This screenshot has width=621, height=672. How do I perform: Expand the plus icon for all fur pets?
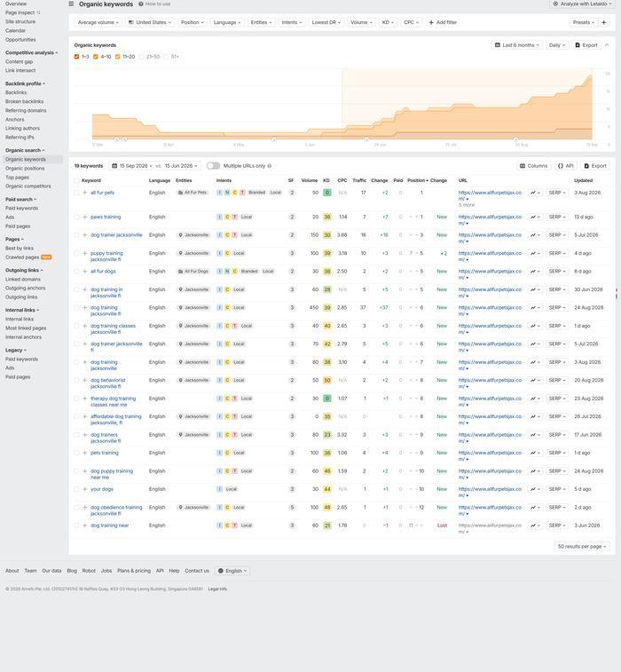[x=85, y=193]
